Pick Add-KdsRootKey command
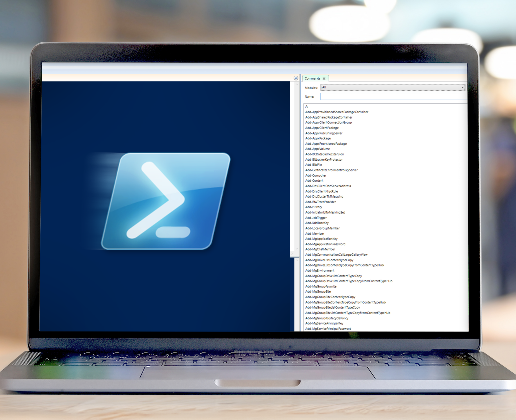The image size is (516, 420). (x=317, y=223)
